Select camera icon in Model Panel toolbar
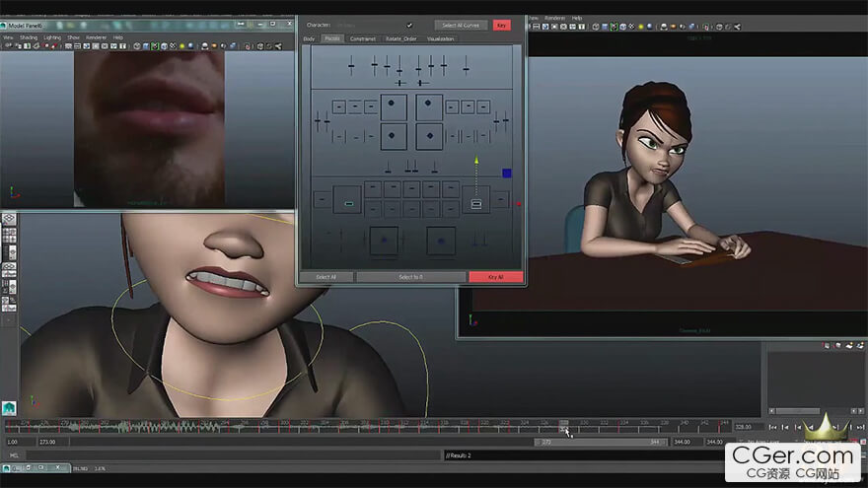This screenshot has width=868, height=488. click(8, 46)
